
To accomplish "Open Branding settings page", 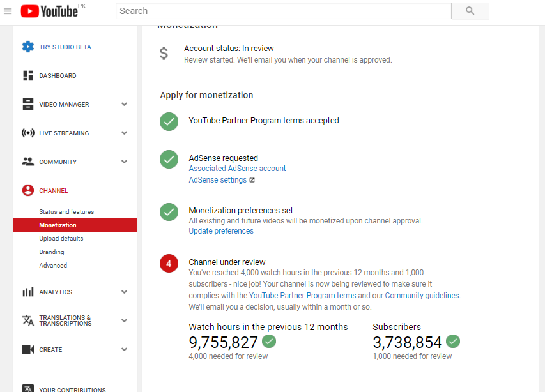I will [52, 252].
